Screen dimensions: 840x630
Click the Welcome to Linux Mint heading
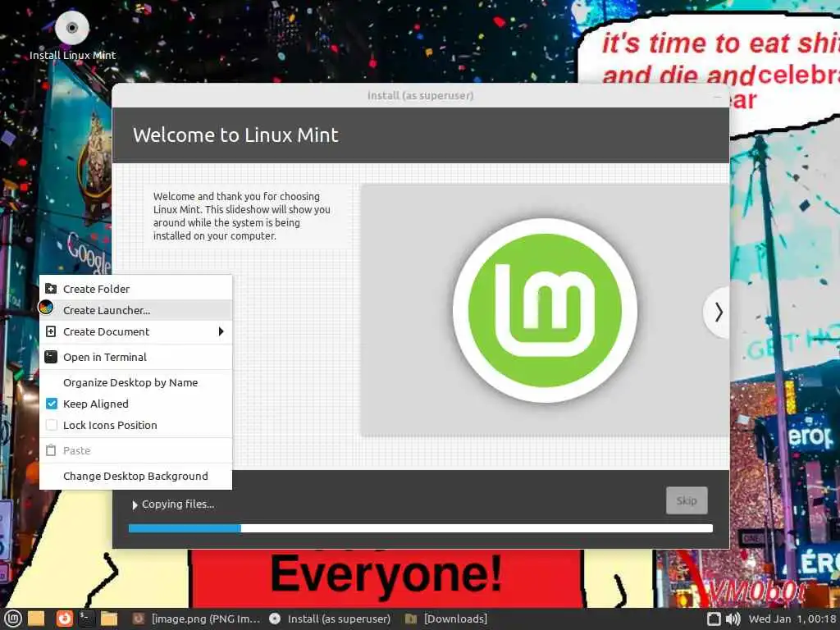(235, 135)
